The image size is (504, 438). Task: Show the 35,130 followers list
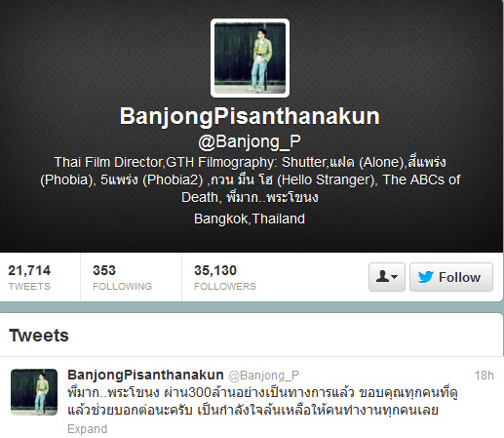pos(225,277)
